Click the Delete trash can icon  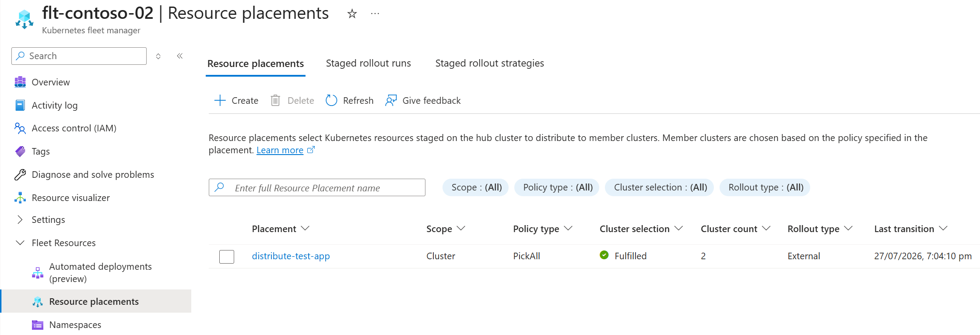[275, 101]
